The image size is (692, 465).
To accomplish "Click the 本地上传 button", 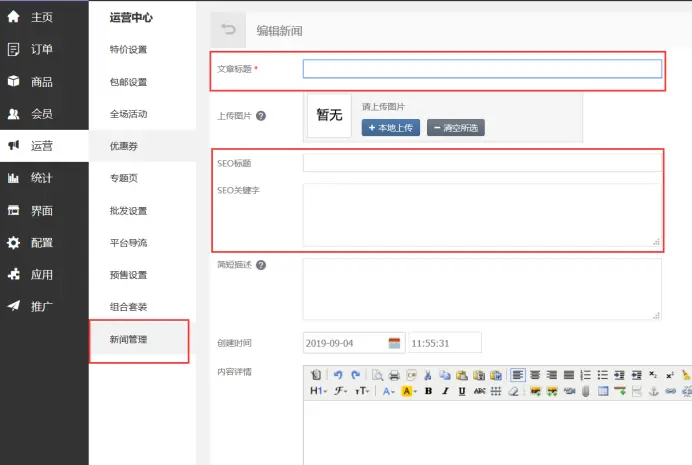I will point(391,128).
